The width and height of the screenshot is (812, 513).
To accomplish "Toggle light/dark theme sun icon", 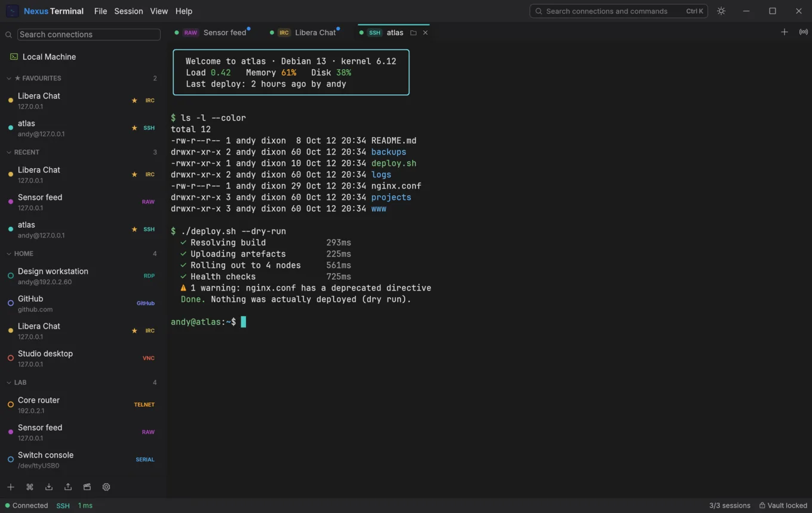I will coord(721,11).
